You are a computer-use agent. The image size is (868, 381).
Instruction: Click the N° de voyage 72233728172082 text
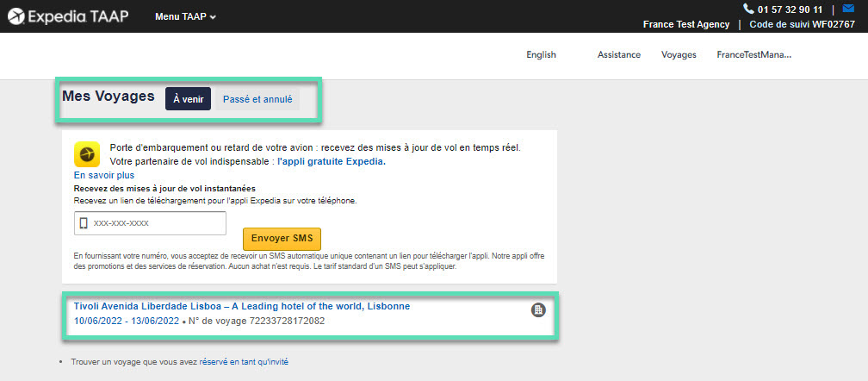[x=257, y=321]
